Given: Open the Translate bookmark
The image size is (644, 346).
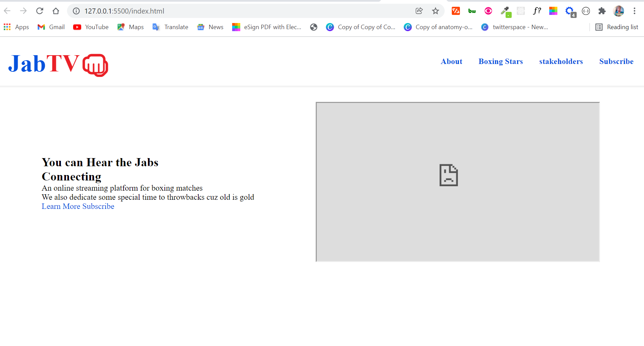Looking at the screenshot, I should pos(170,27).
